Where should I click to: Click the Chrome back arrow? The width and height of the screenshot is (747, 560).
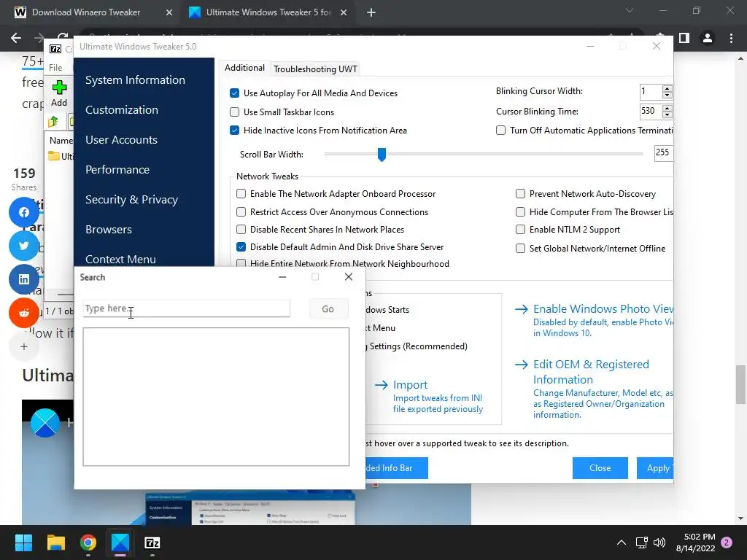point(16,38)
